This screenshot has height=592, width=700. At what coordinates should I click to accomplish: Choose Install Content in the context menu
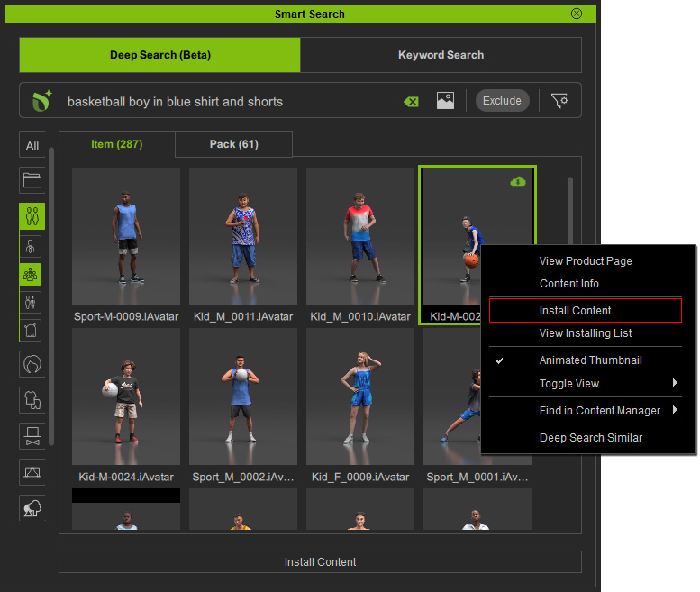pyautogui.click(x=586, y=310)
